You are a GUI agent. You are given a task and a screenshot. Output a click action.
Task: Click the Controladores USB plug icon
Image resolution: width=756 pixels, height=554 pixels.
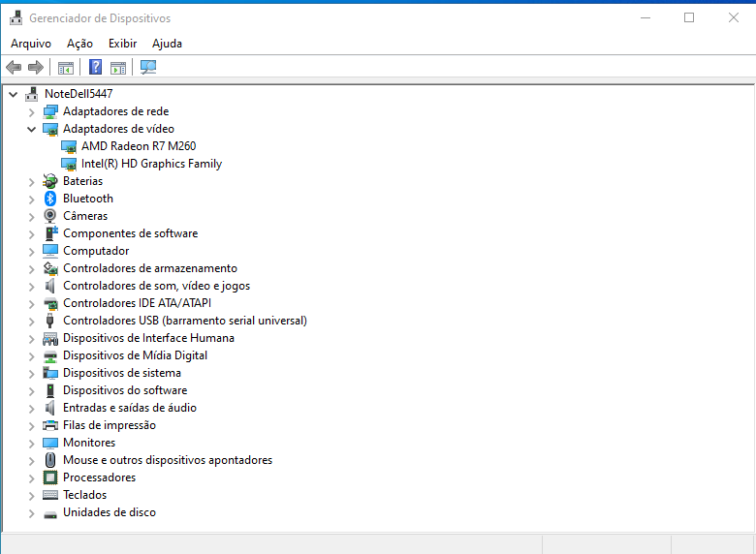pyautogui.click(x=49, y=321)
